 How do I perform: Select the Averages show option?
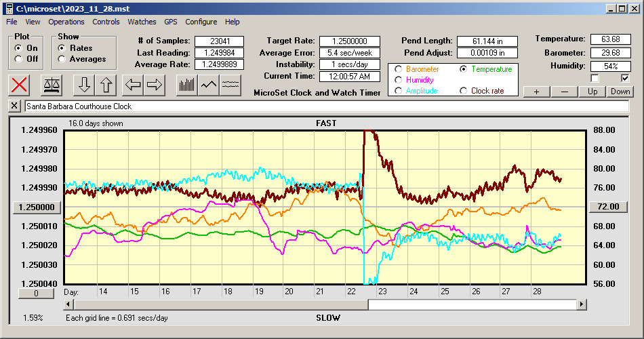(62, 59)
